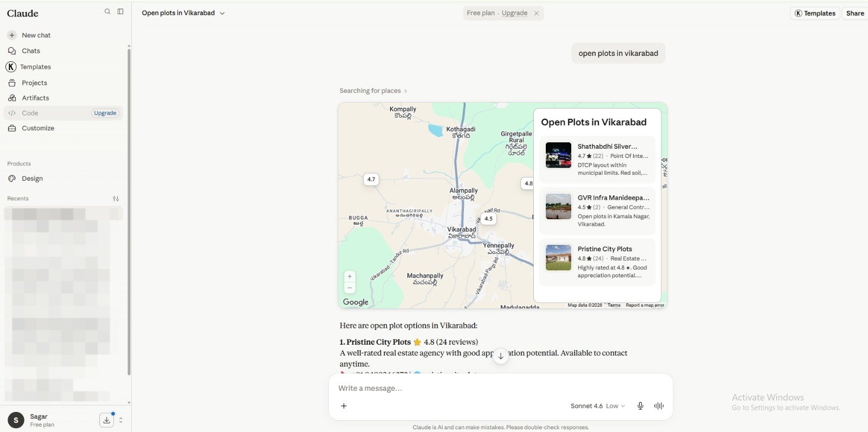Focus the Write a message input
The image size is (868, 432).
click(x=501, y=389)
